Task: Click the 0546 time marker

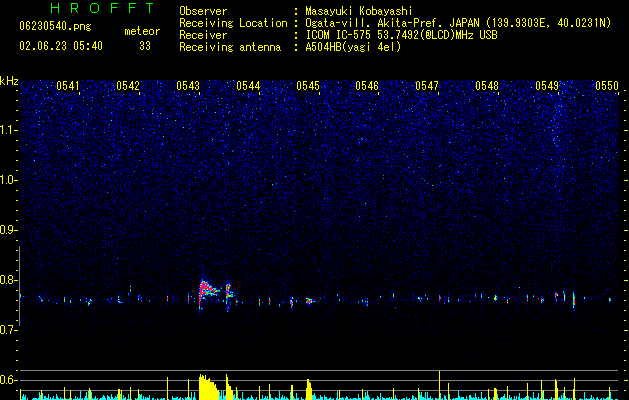Action: coord(367,86)
